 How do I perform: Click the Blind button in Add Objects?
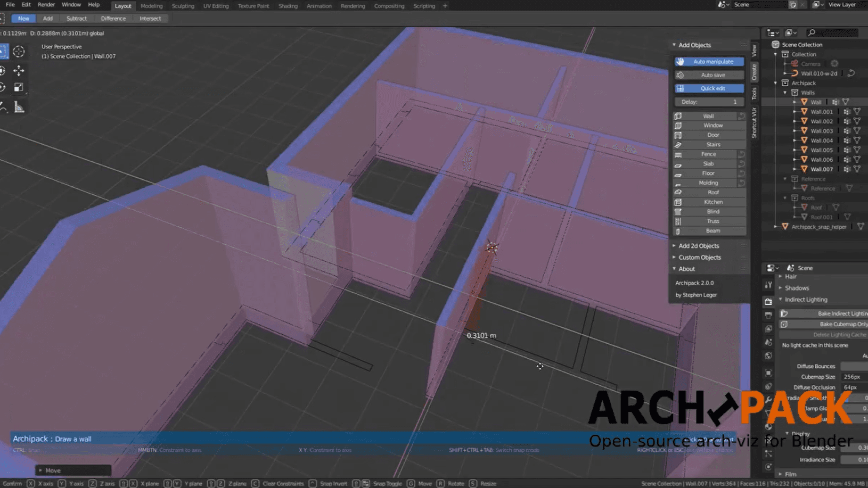[x=709, y=212]
